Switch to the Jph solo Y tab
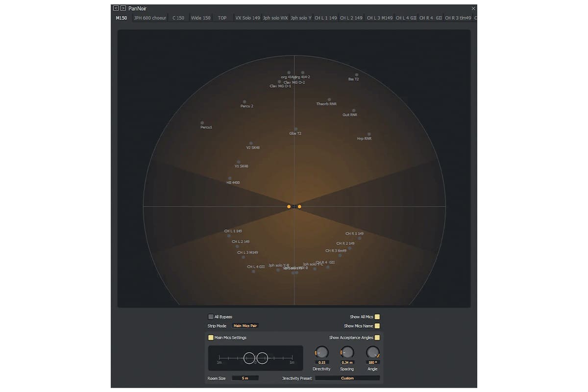This screenshot has width=588, height=392. point(301,18)
